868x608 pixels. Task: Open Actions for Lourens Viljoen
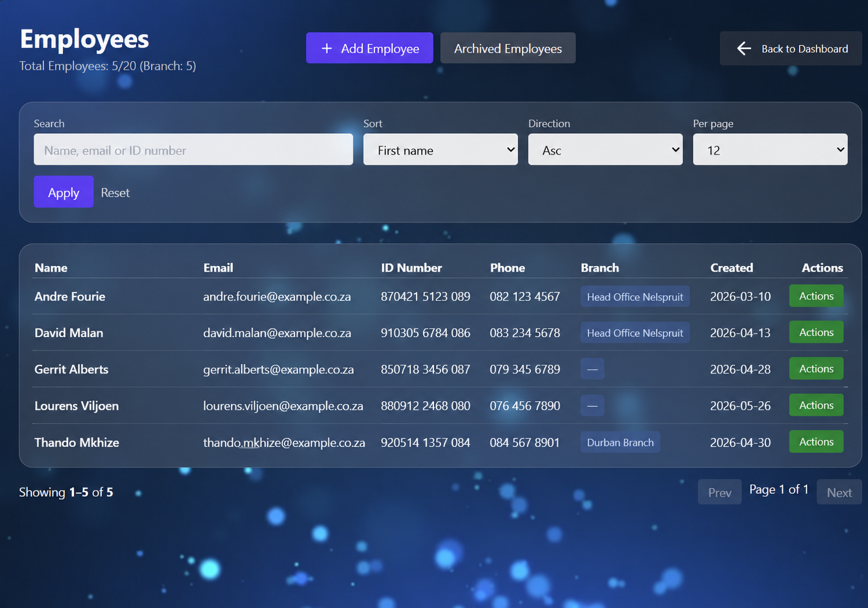[x=816, y=405]
